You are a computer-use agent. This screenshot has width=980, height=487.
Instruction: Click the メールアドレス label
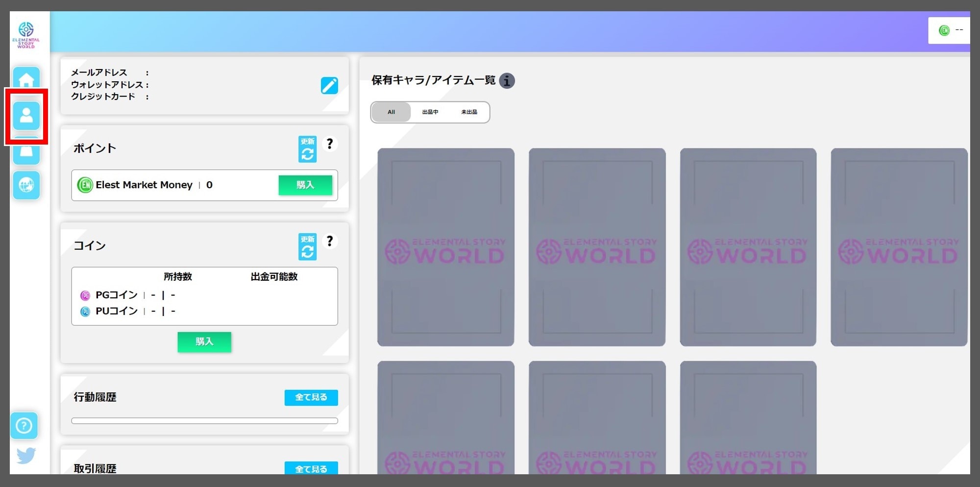point(99,73)
